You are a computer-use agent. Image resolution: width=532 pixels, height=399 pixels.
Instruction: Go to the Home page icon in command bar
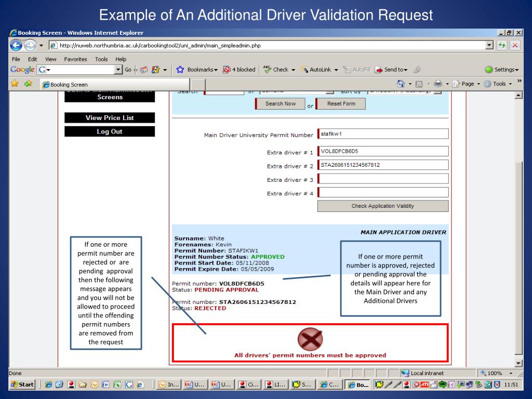tap(401, 84)
